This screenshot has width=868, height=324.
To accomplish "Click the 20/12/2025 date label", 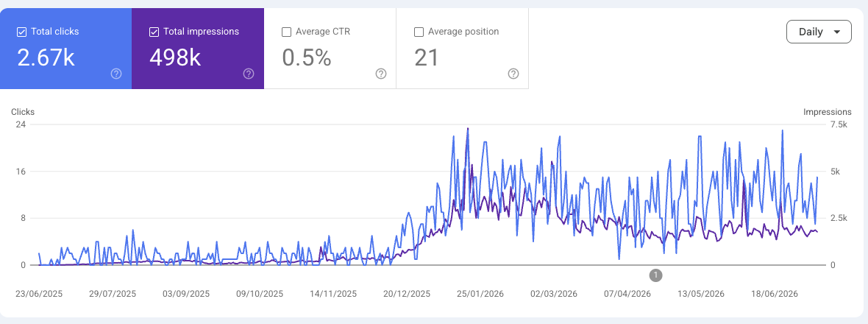I will pos(406,294).
